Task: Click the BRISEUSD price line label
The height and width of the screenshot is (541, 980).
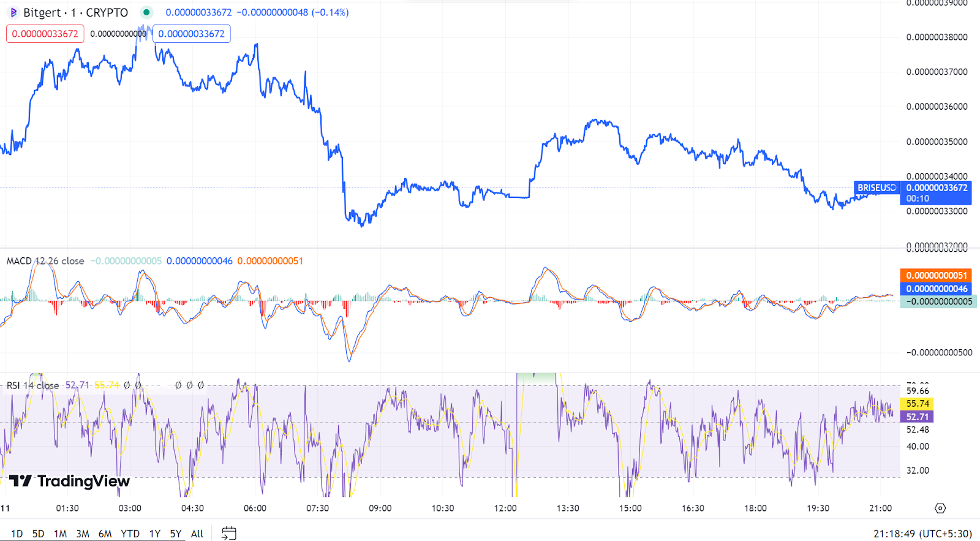Action: [x=877, y=187]
